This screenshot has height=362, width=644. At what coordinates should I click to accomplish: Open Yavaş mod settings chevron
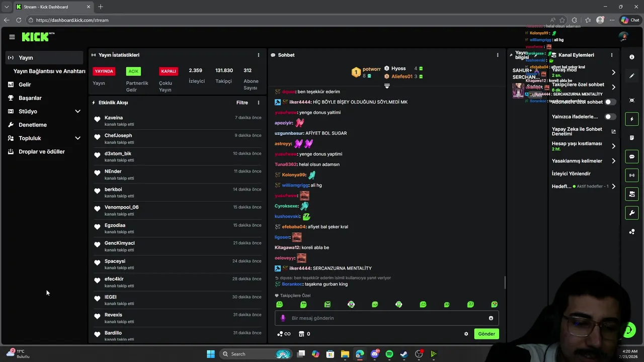pos(613,72)
